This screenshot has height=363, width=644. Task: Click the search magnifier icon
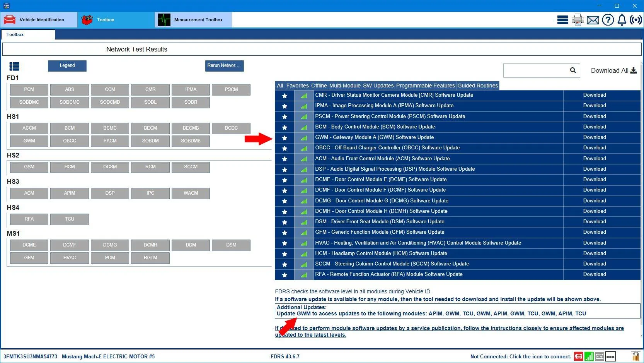573,70
